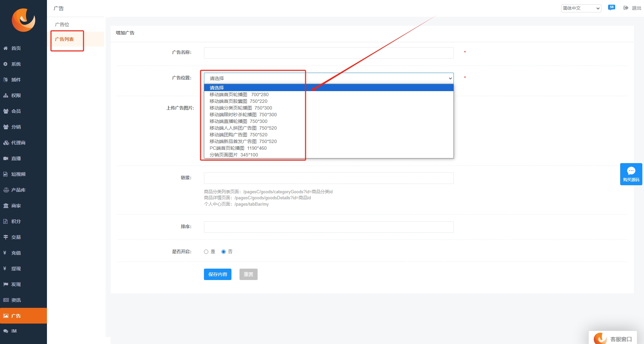The width and height of the screenshot is (644, 344).
Task: Click the camera icon beside 直播
Action: [6, 158]
